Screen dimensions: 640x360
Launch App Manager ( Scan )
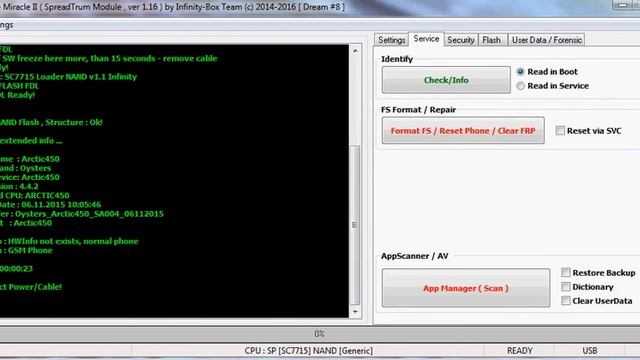click(466, 288)
